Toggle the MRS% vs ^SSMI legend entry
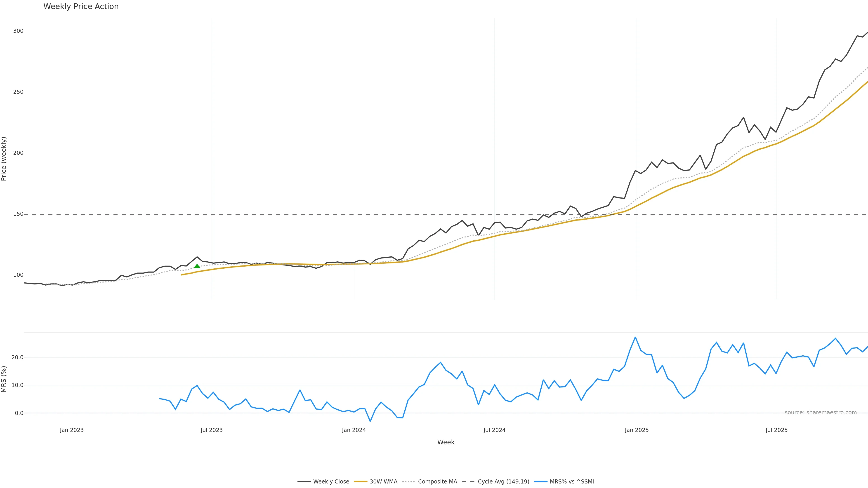 click(x=571, y=482)
